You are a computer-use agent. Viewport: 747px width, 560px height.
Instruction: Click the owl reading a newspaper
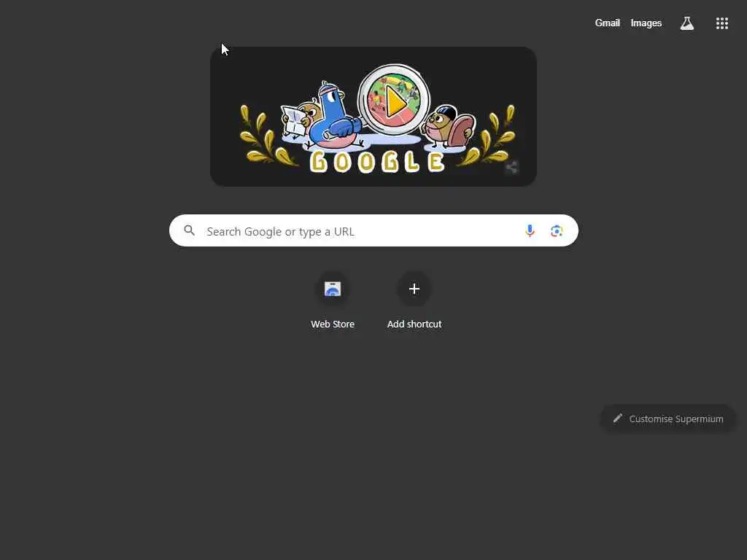(300, 120)
